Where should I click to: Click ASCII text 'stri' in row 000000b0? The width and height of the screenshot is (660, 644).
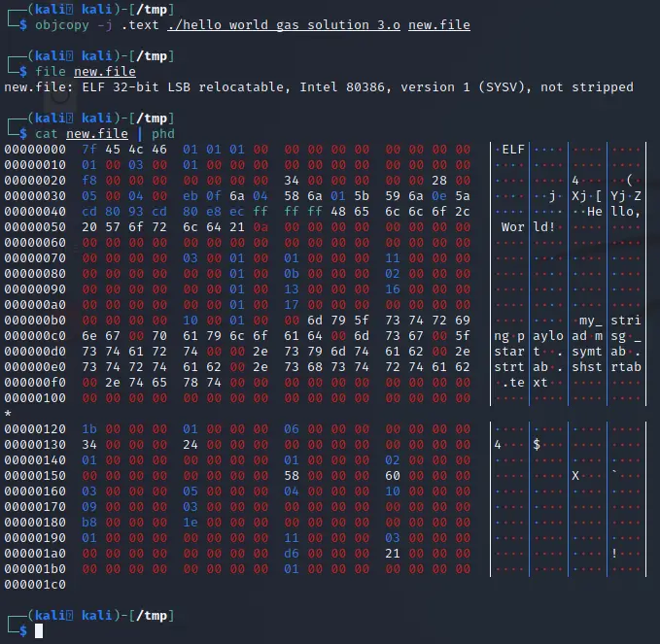point(625,321)
